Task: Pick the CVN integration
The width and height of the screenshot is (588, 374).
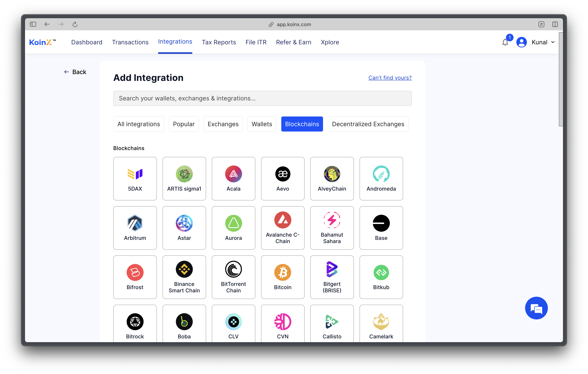Action: point(282,324)
